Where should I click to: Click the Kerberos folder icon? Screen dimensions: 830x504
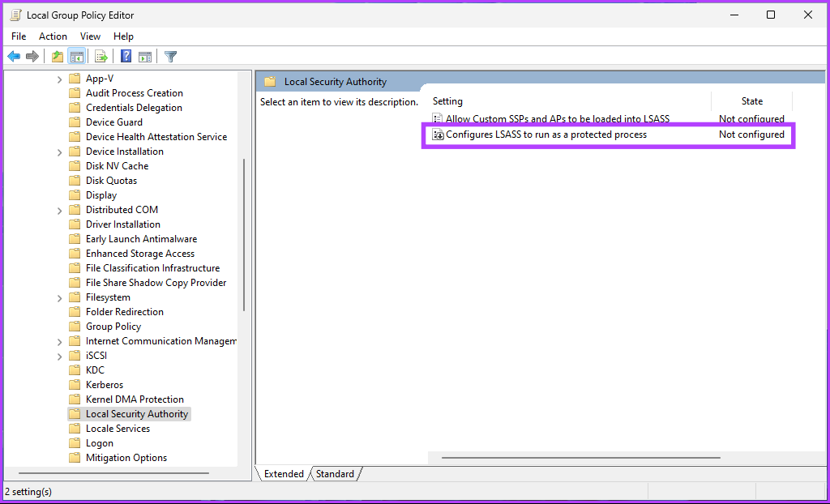(75, 385)
